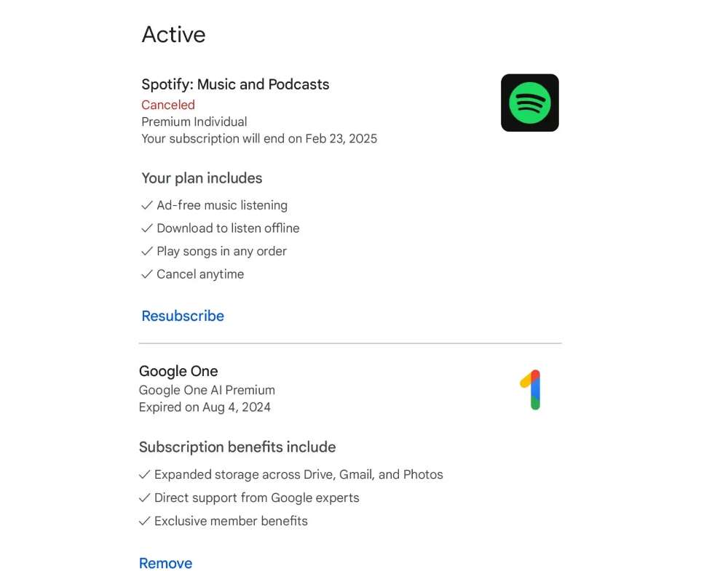This screenshot has height=582, width=728.
Task: Select the red Canceled status label
Action: pos(168,105)
